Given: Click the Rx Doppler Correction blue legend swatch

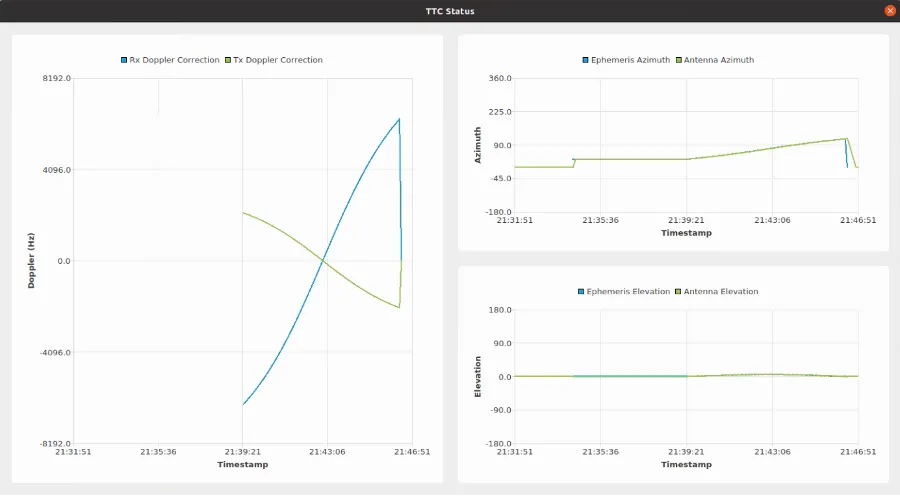Looking at the screenshot, I should 124,60.
